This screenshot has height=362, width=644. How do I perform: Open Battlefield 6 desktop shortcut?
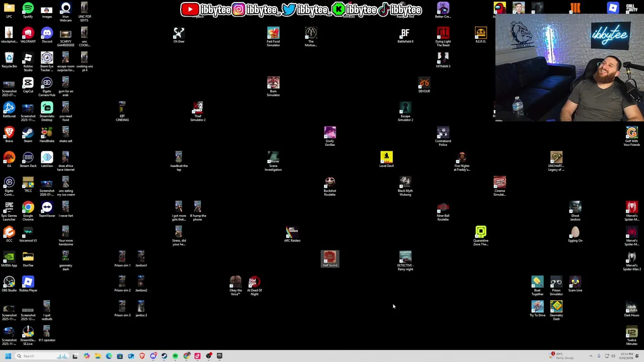[405, 35]
